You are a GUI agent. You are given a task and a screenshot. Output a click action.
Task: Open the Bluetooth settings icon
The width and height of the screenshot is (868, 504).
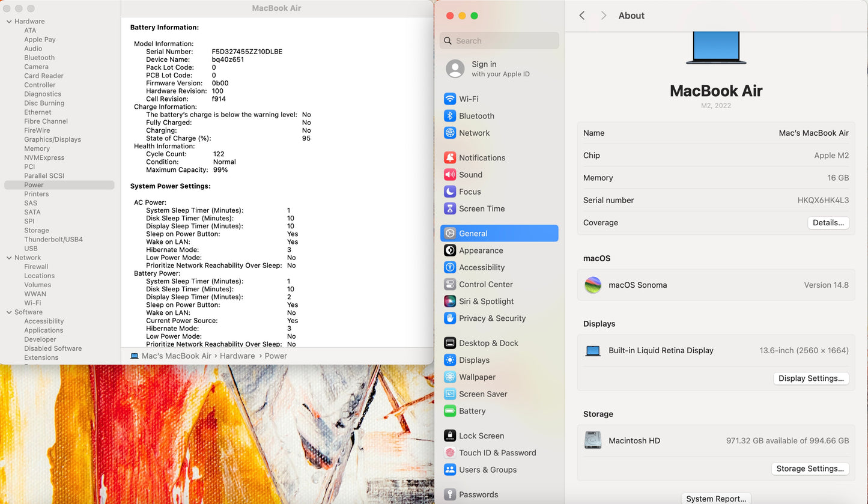point(450,116)
